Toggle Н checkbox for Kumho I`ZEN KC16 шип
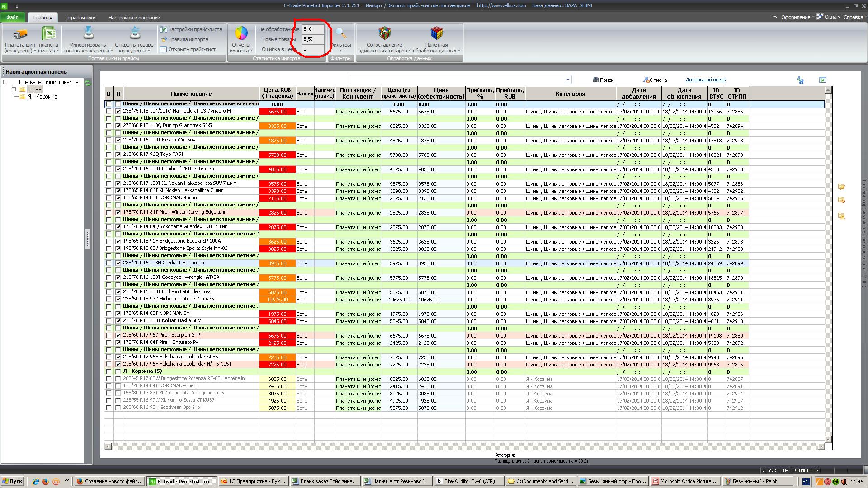 click(118, 169)
